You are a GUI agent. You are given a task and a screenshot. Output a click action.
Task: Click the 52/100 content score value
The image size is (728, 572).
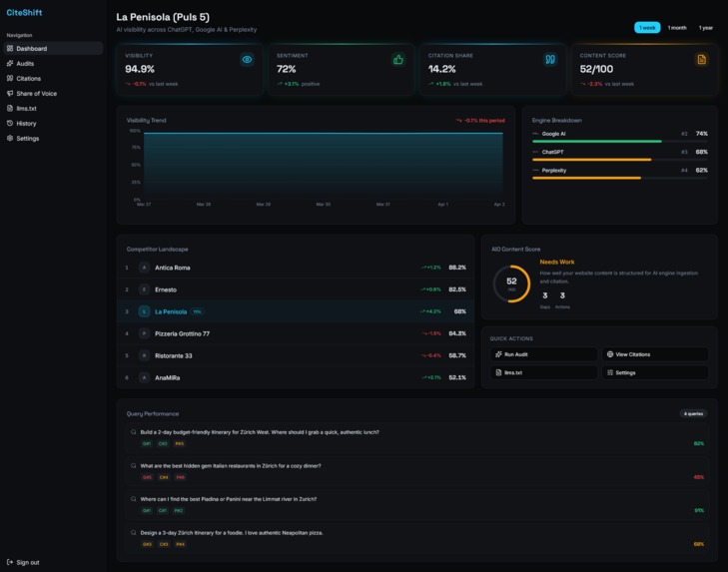[x=596, y=69]
